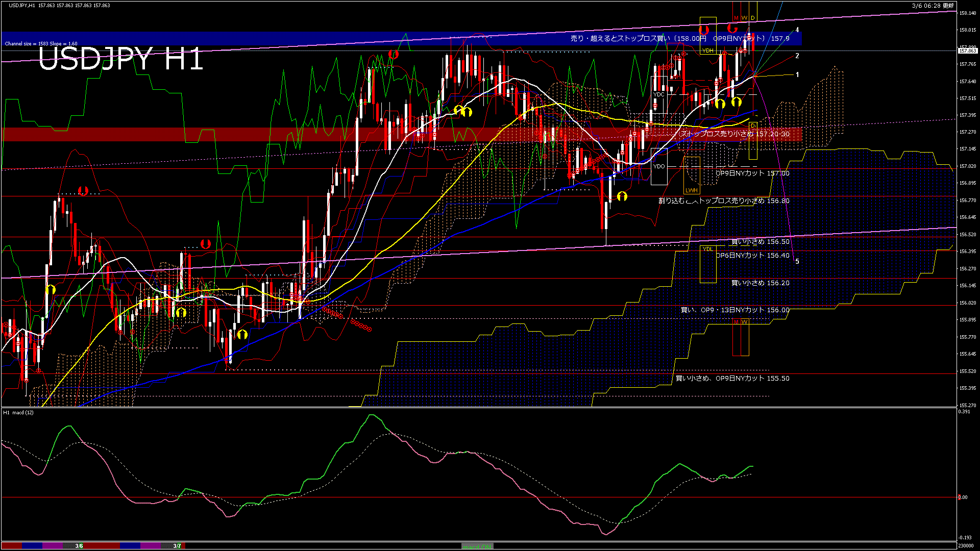Image resolution: width=980 pixels, height=551 pixels.
Task: Toggle the macd ON button
Action: point(477,546)
